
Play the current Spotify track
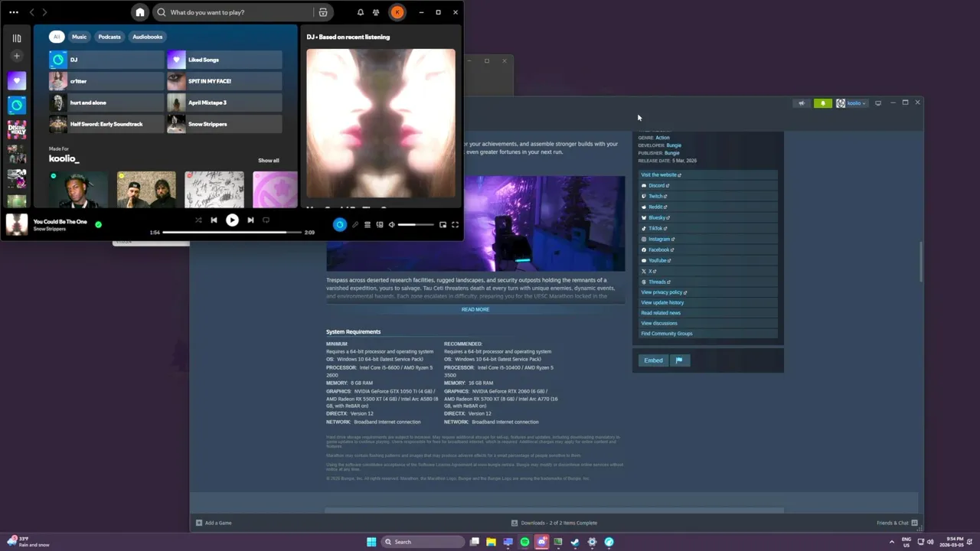tap(232, 220)
